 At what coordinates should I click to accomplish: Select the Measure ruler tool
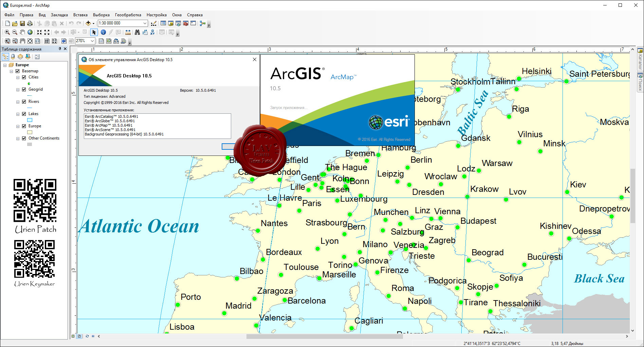128,32
